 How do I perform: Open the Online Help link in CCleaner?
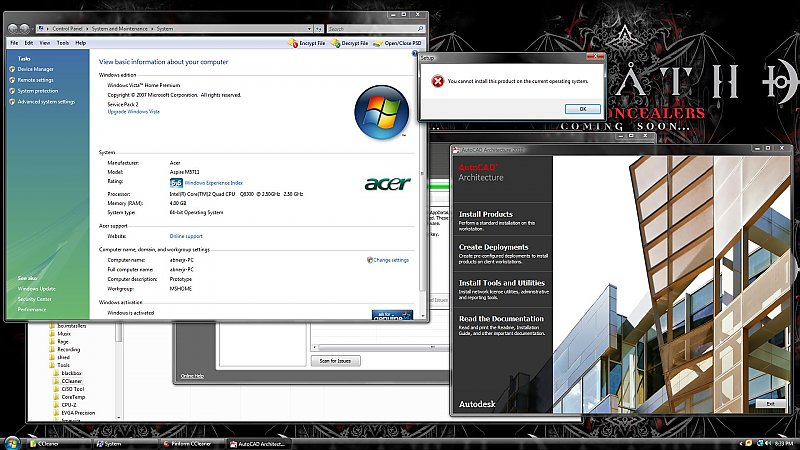(192, 376)
